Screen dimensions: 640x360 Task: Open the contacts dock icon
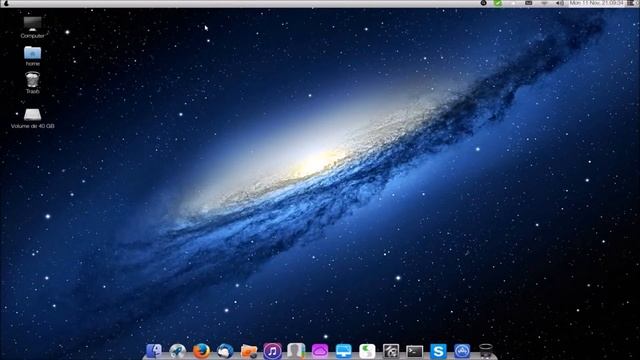pos(296,351)
